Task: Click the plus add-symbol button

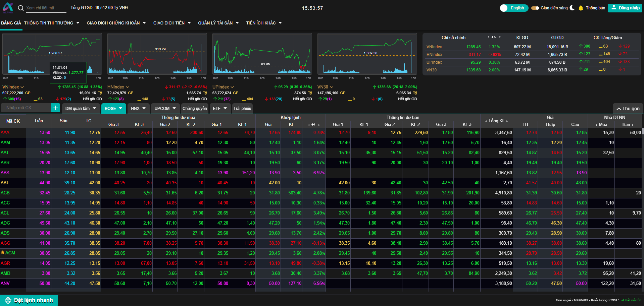Action: (x=56, y=108)
